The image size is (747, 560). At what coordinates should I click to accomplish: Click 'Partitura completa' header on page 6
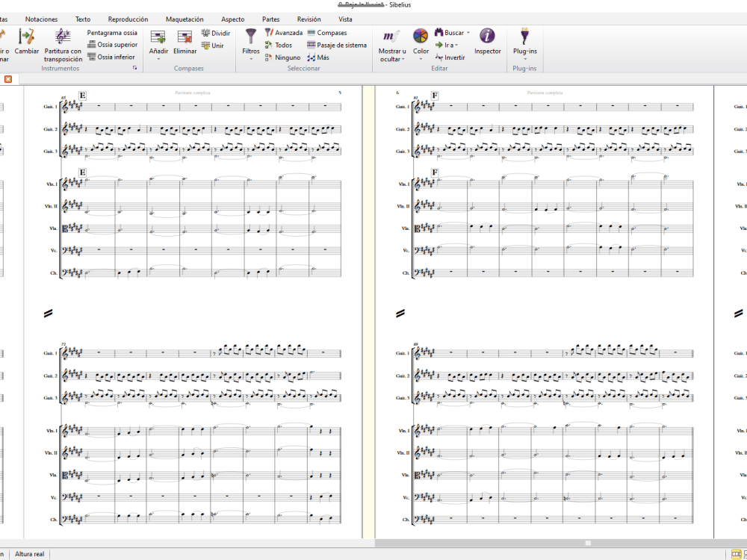pyautogui.click(x=545, y=93)
